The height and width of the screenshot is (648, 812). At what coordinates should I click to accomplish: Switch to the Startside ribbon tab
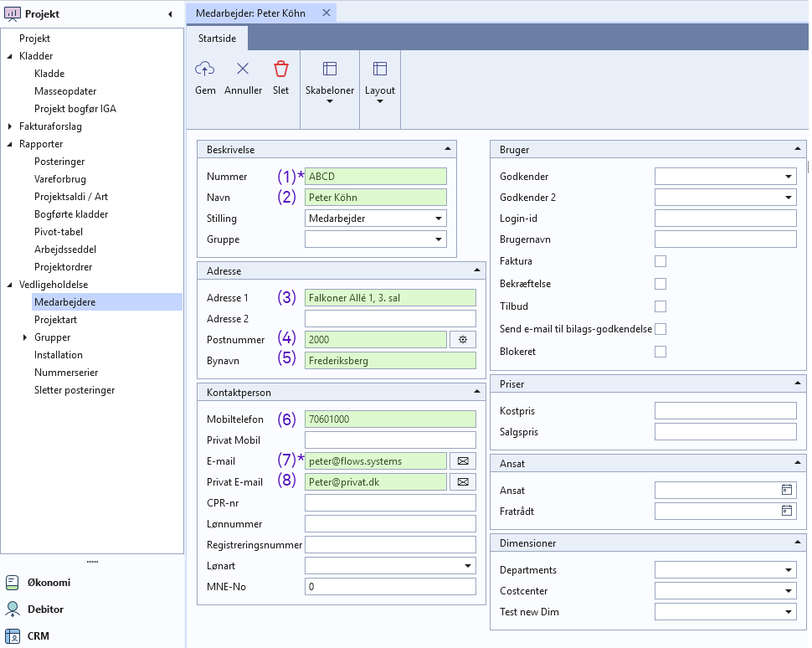coord(217,39)
